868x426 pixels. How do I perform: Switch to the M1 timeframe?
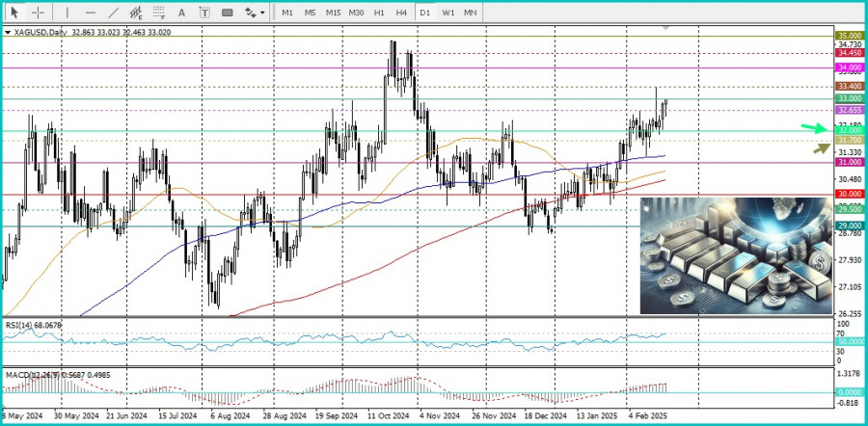point(287,13)
